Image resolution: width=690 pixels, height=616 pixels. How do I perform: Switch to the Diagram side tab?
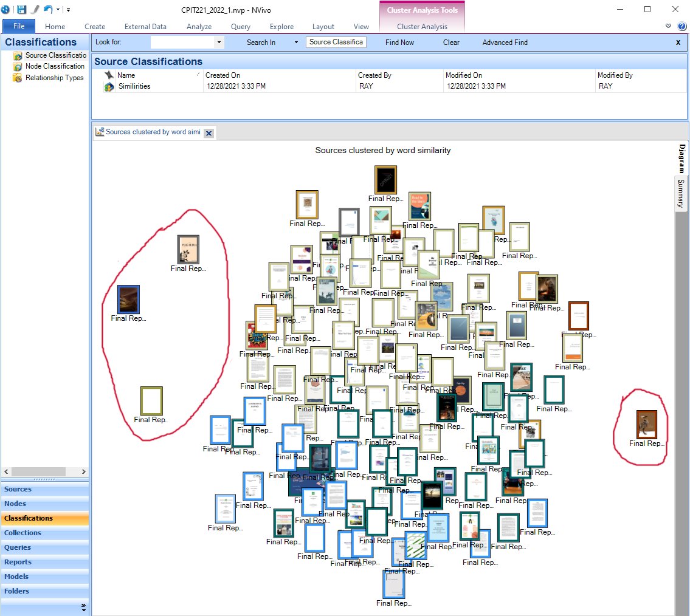[681, 159]
